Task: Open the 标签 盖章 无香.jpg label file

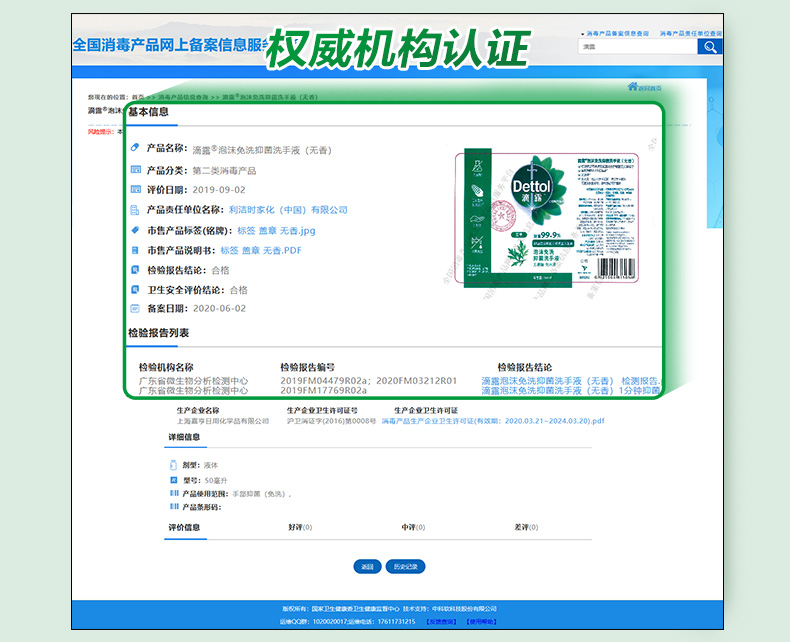Action: point(277,231)
